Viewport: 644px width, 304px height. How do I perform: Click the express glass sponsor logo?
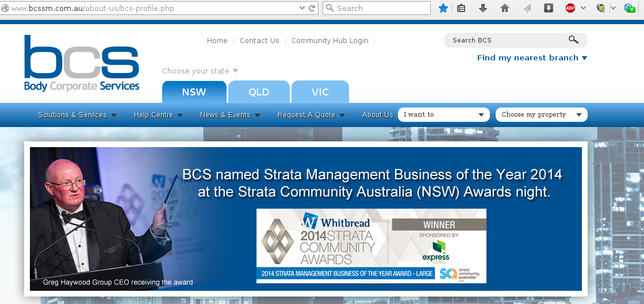tap(436, 251)
